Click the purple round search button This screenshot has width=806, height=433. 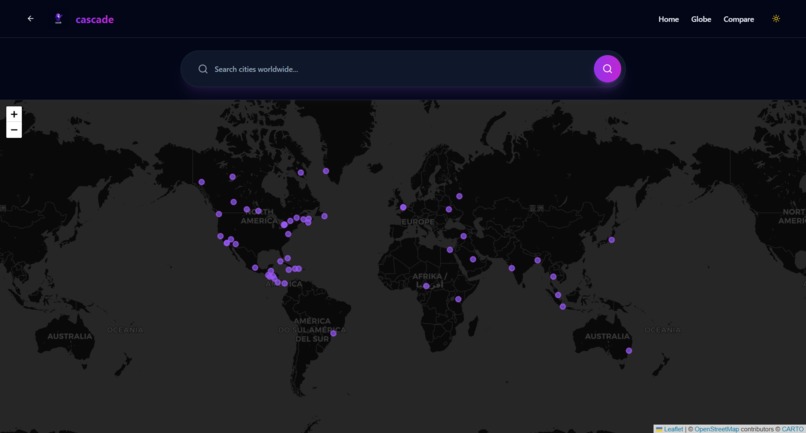607,69
